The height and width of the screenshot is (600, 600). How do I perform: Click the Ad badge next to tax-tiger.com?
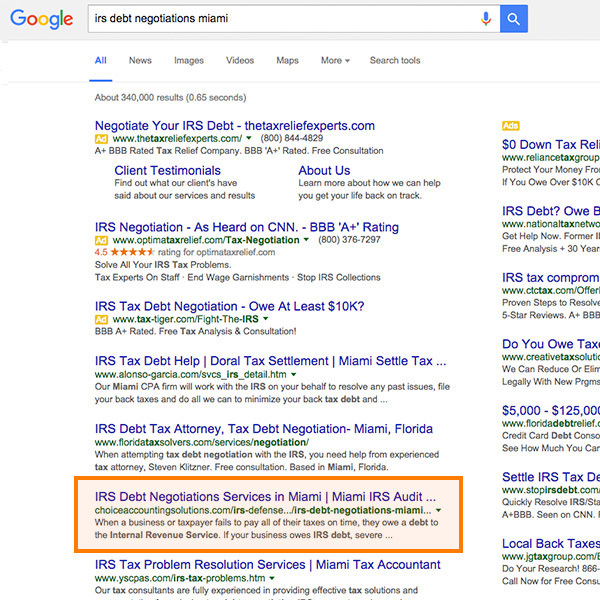coord(101,320)
